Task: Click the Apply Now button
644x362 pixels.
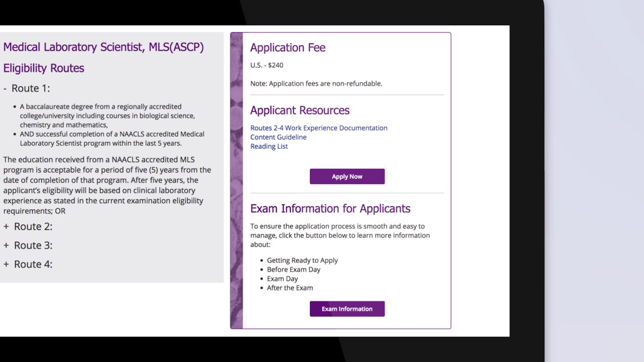Action: point(347,176)
